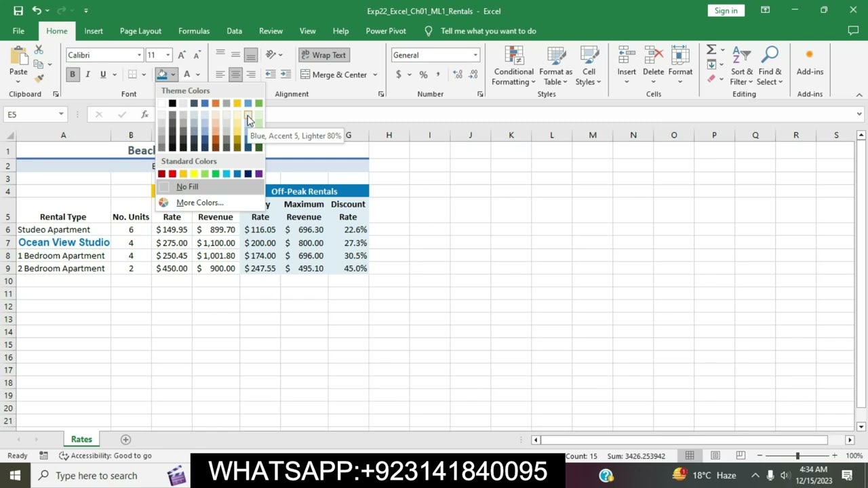This screenshot has width=868, height=488.
Task: Choose No Fill from the color menu
Action: 210,187
